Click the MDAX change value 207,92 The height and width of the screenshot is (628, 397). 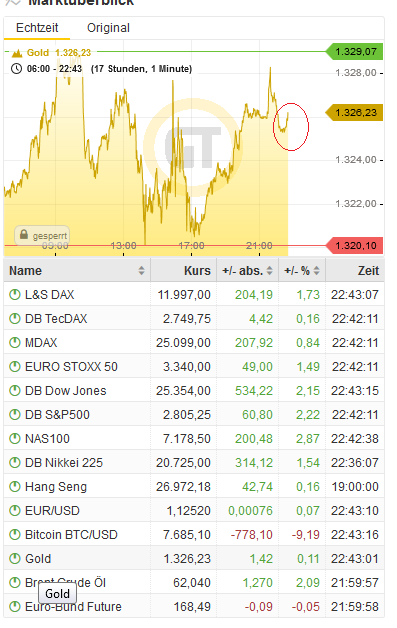pos(254,343)
